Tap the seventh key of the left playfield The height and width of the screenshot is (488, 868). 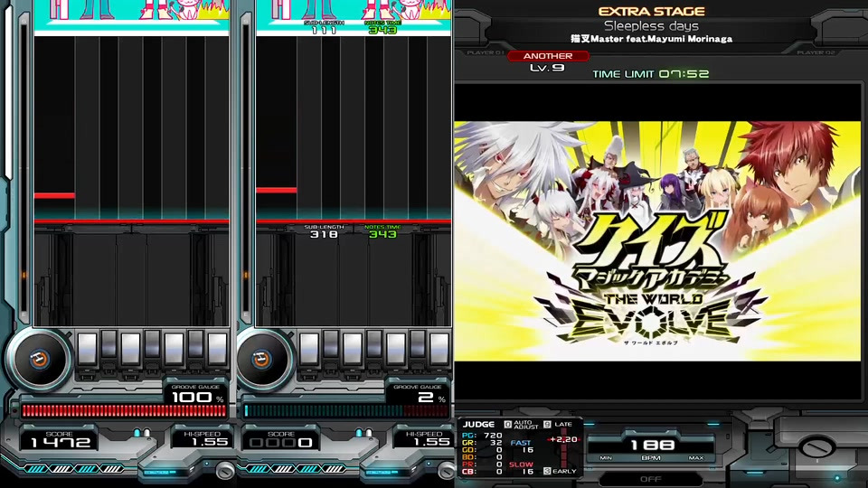point(217,349)
